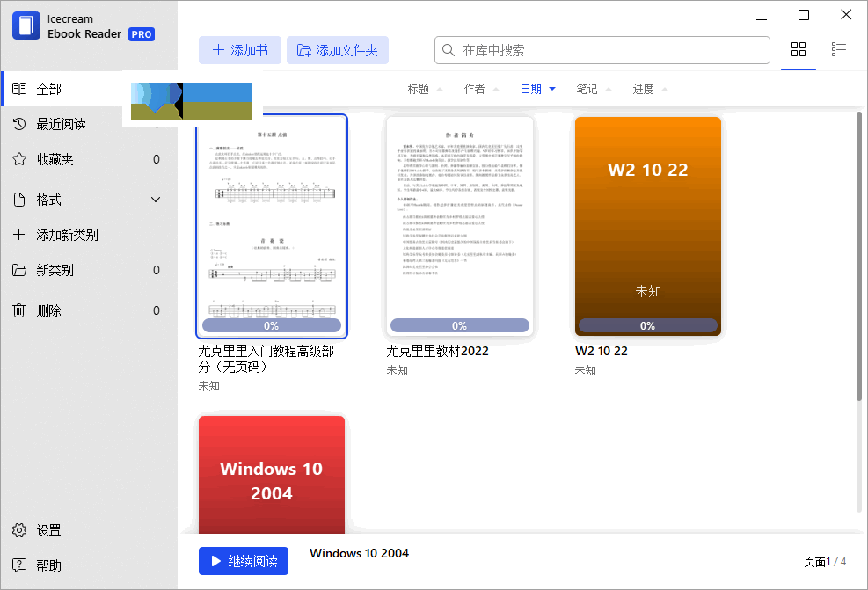Open the 尤克里里教材2022 book cover

point(459,226)
